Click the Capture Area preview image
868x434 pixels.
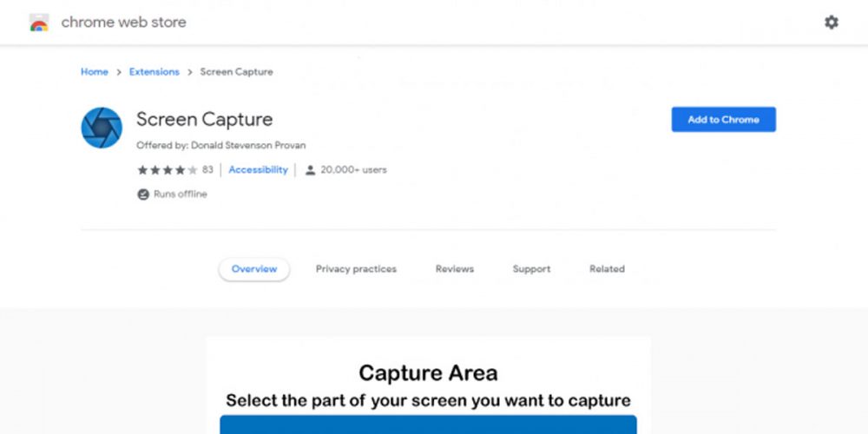(x=428, y=386)
